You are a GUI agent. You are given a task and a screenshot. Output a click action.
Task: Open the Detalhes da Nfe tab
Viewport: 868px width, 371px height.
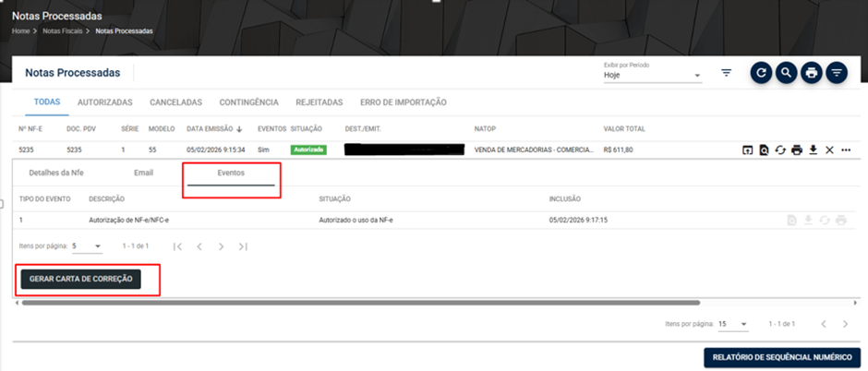pyautogui.click(x=56, y=173)
